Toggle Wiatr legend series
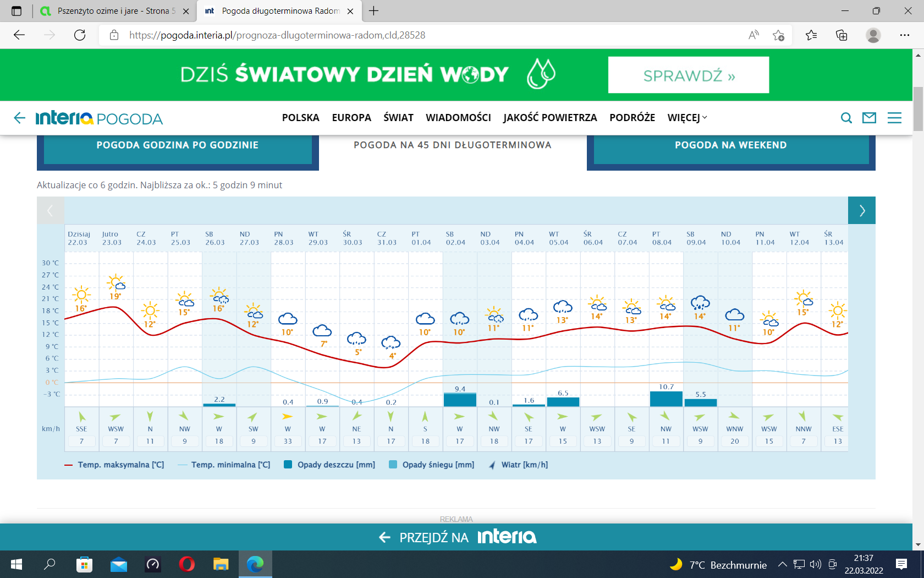Screen dimensions: 924x578 pyautogui.click(x=519, y=465)
